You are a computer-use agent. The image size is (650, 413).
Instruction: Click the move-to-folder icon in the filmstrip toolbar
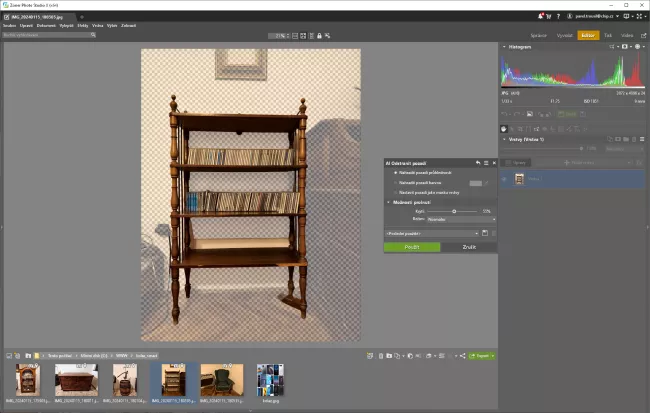click(x=389, y=356)
